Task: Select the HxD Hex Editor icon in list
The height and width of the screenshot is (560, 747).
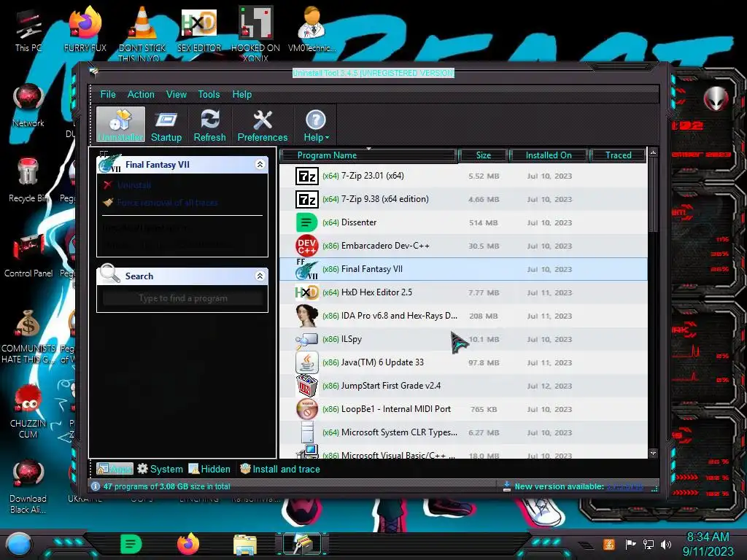Action: point(307,292)
